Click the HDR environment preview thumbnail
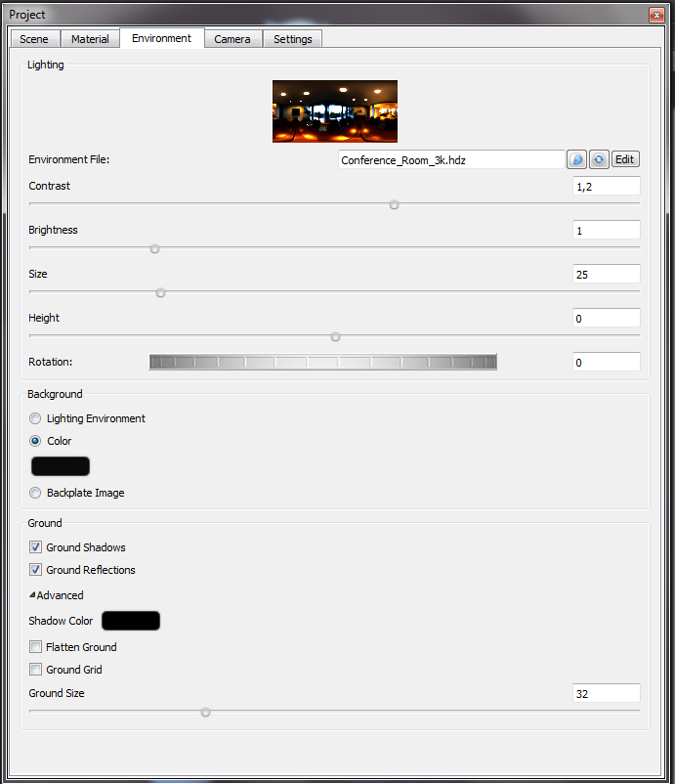Image resolution: width=675 pixels, height=784 pixels. pos(335,111)
